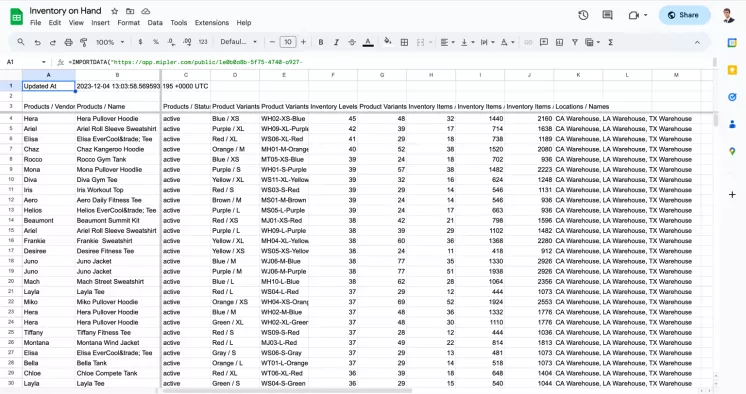This screenshot has width=746, height=394.
Task: Increase decimal places
Action: click(x=187, y=42)
